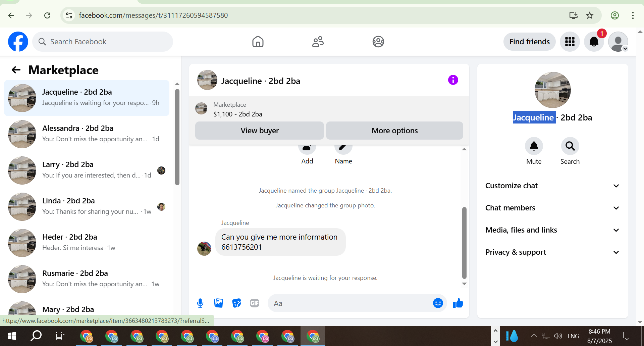The image size is (644, 346).
Task: Open the network icon in system tray
Action: click(x=546, y=336)
